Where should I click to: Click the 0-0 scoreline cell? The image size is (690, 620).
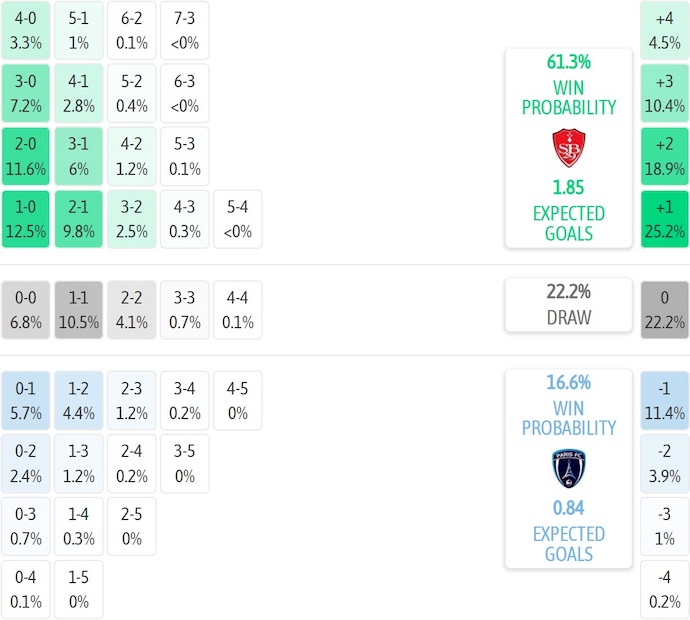[x=25, y=310]
